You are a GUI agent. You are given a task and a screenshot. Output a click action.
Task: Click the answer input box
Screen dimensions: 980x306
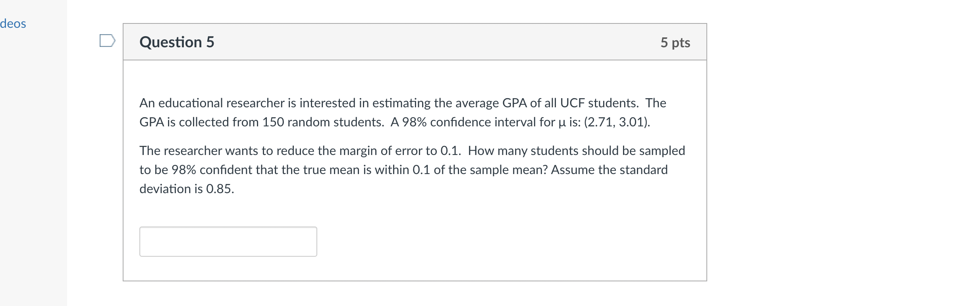point(228,242)
